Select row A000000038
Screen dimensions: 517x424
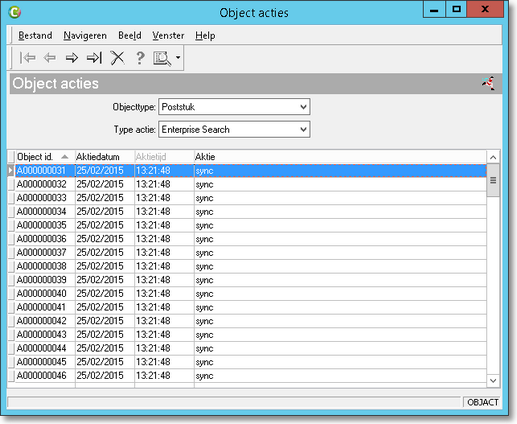coord(251,266)
